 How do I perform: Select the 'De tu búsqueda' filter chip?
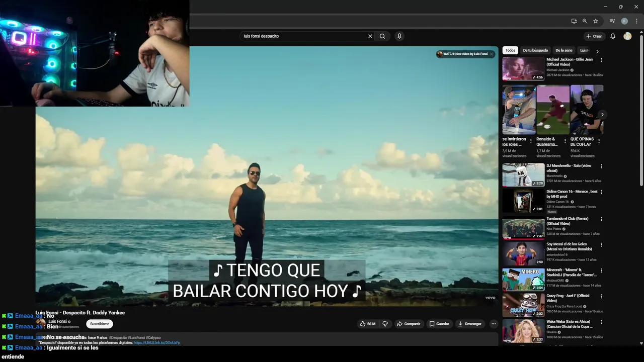(x=535, y=50)
